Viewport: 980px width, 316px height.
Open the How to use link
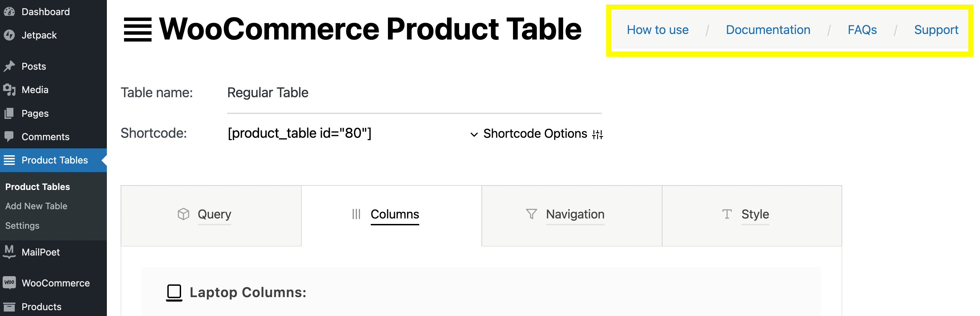[657, 30]
